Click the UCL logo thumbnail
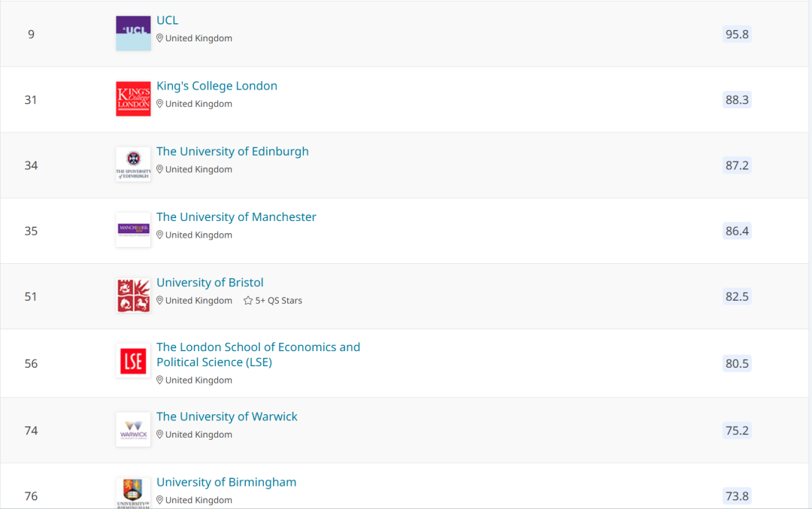812x509 pixels. point(133,34)
